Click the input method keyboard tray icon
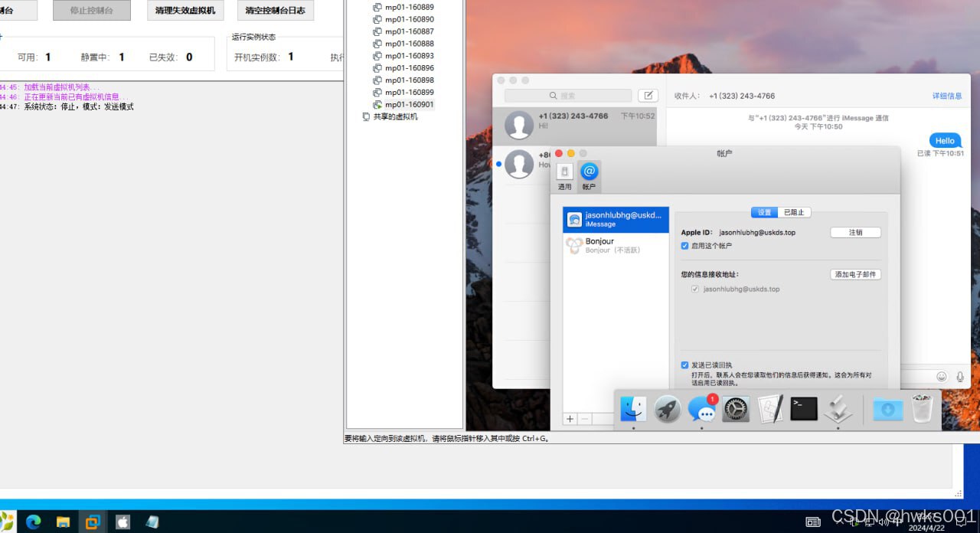Viewport: 980px width, 533px height. pos(813,522)
